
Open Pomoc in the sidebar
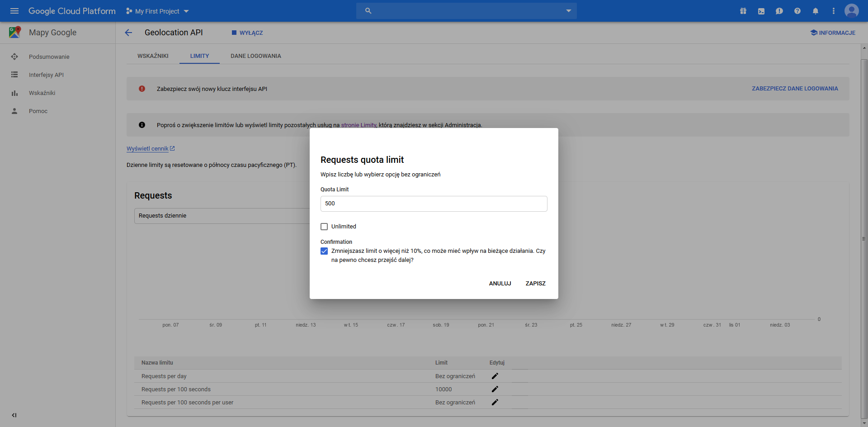38,111
